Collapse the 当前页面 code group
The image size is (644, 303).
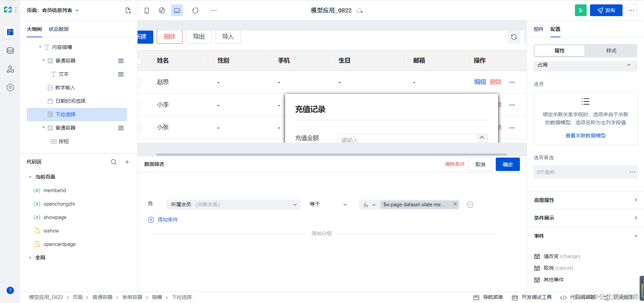30,177
